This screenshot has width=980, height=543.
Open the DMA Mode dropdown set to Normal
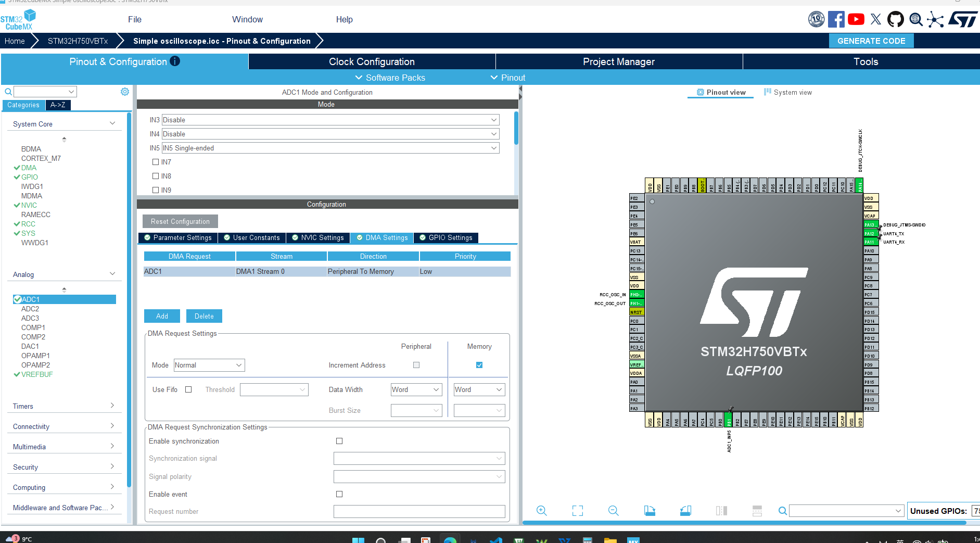209,365
